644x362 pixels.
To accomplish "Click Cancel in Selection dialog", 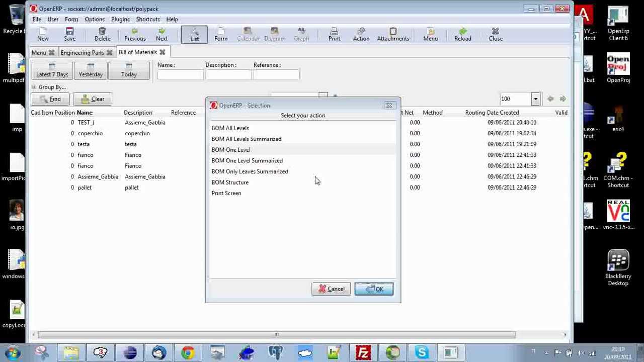I will click(331, 289).
